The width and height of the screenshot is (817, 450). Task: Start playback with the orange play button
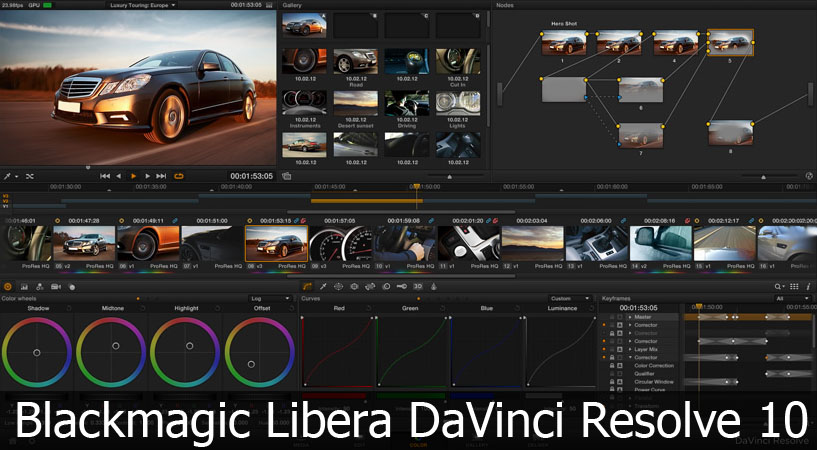[134, 176]
